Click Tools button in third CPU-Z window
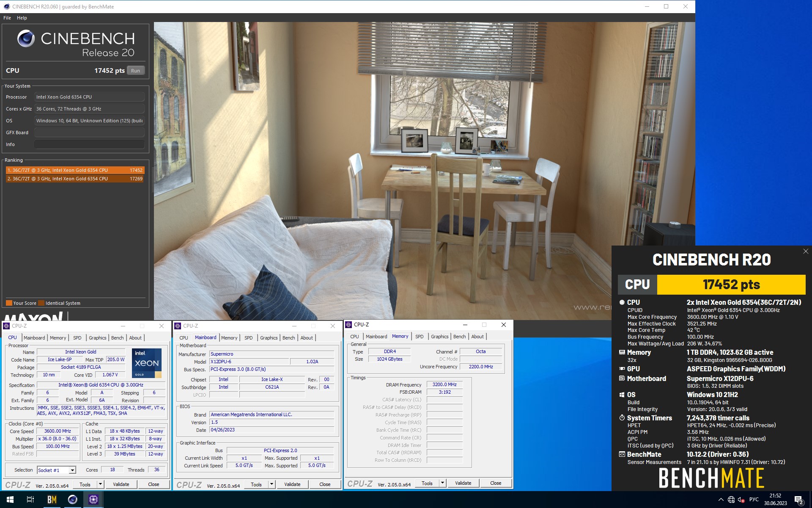 [427, 483]
